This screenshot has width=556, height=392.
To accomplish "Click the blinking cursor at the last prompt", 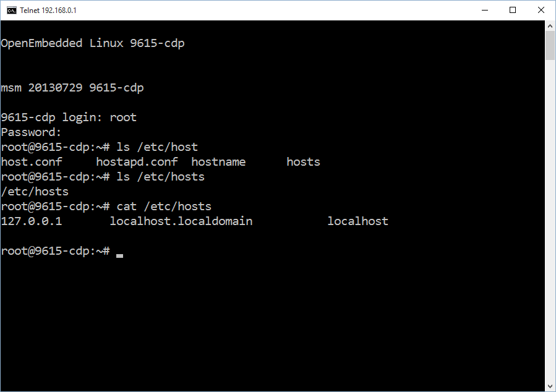I will [119, 254].
